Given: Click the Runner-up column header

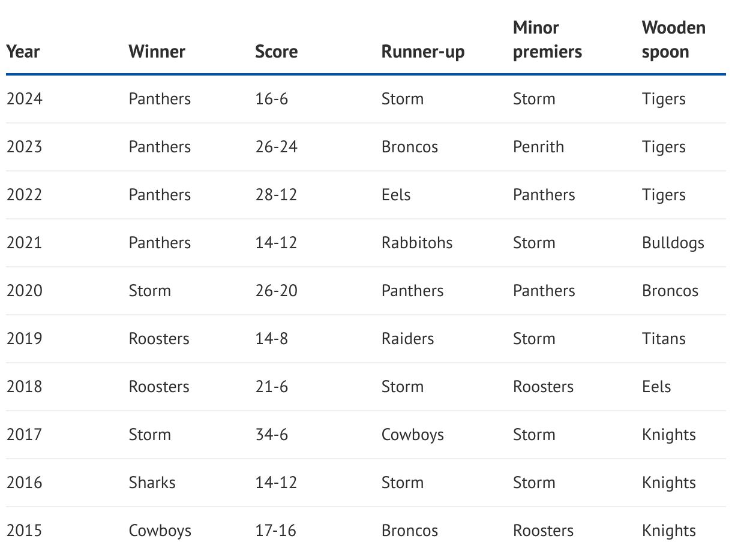Looking at the screenshot, I should 423,52.
